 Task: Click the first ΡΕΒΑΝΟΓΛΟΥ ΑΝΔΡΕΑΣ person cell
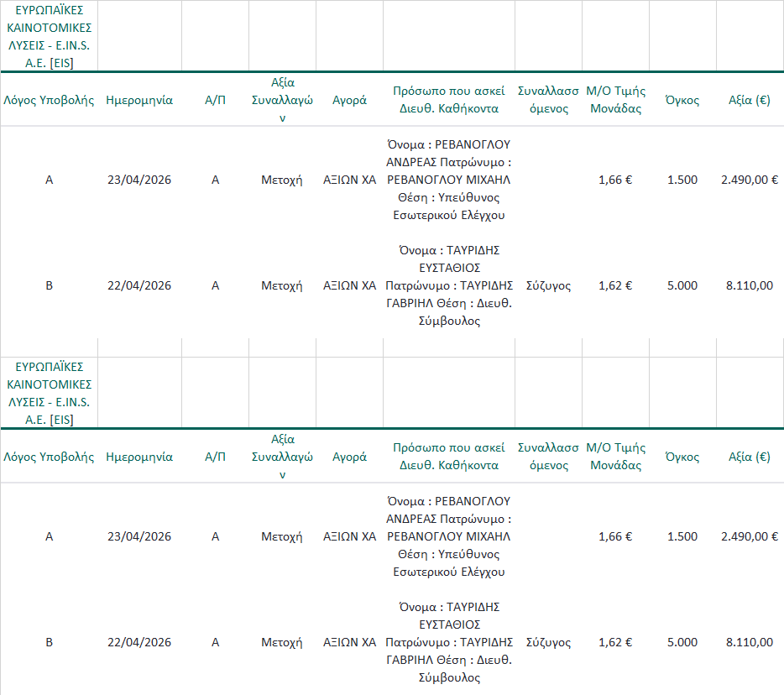pos(449,180)
